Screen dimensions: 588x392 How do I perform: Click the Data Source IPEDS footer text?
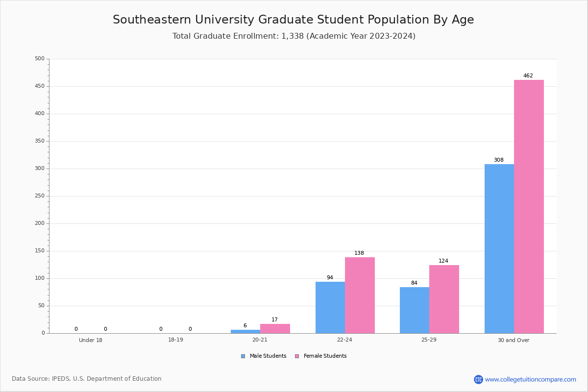coord(87,379)
